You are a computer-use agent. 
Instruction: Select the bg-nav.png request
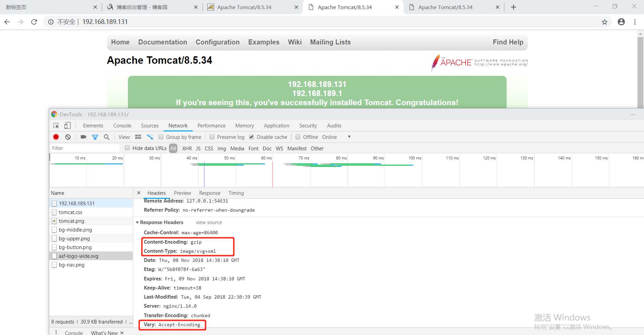point(91,265)
